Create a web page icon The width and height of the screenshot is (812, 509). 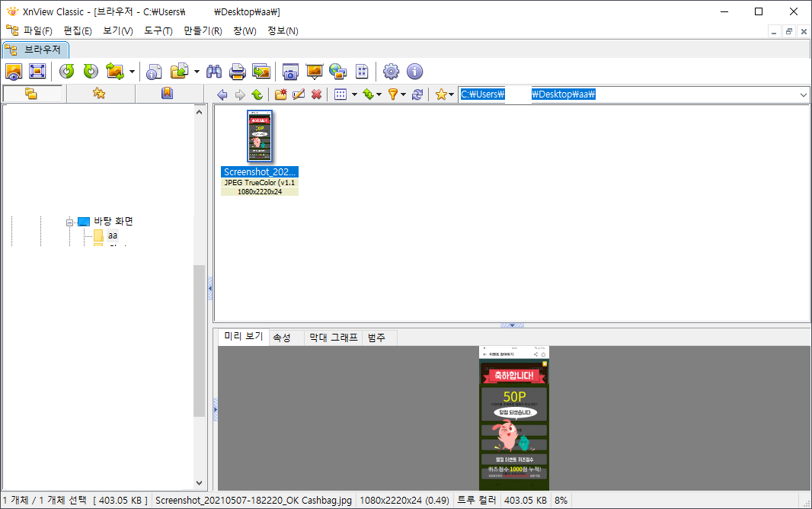(337, 72)
